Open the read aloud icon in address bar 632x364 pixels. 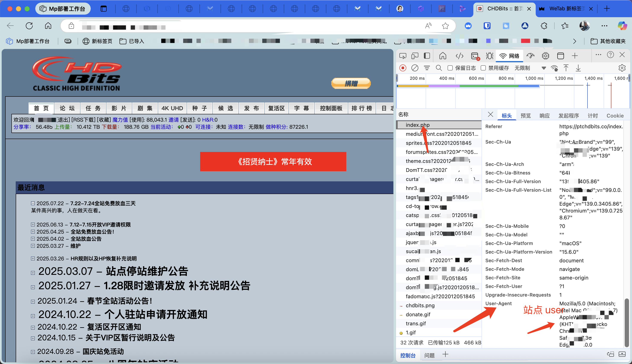point(428,26)
